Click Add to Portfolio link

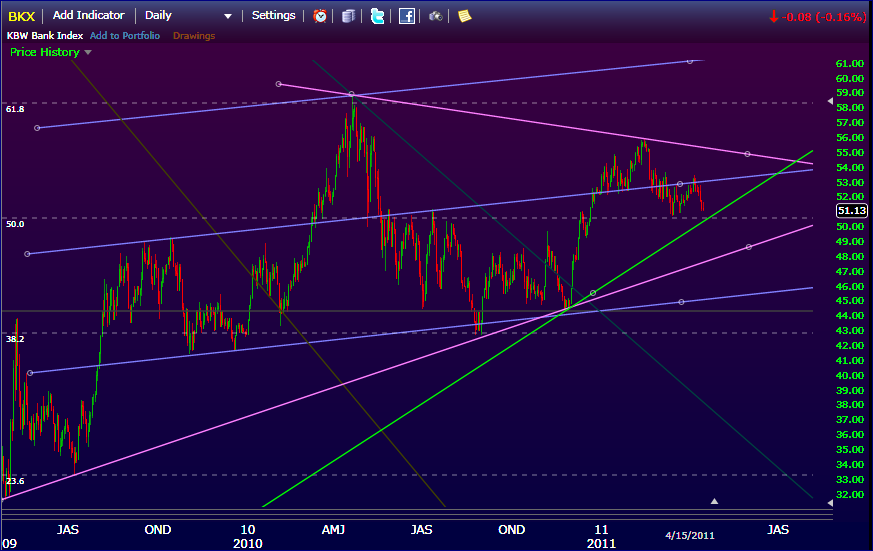click(125, 36)
